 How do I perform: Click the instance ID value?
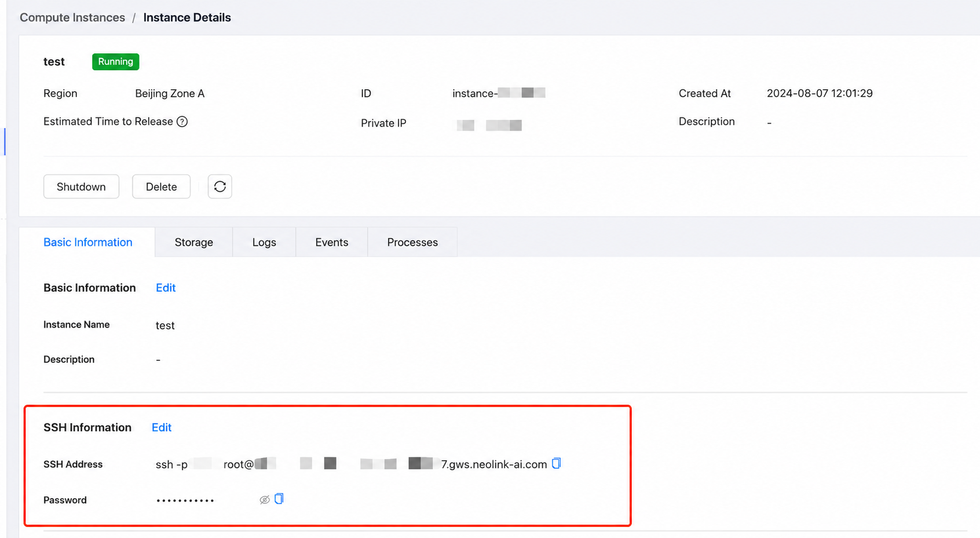point(499,93)
